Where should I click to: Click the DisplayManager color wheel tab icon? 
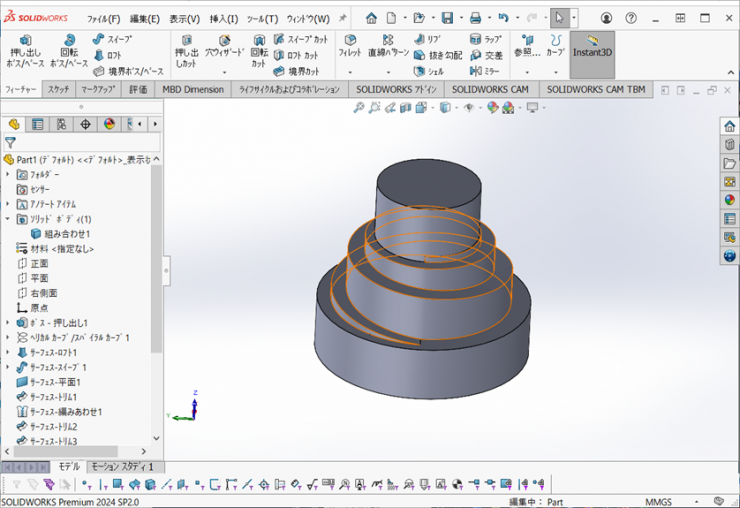pyautogui.click(x=109, y=124)
